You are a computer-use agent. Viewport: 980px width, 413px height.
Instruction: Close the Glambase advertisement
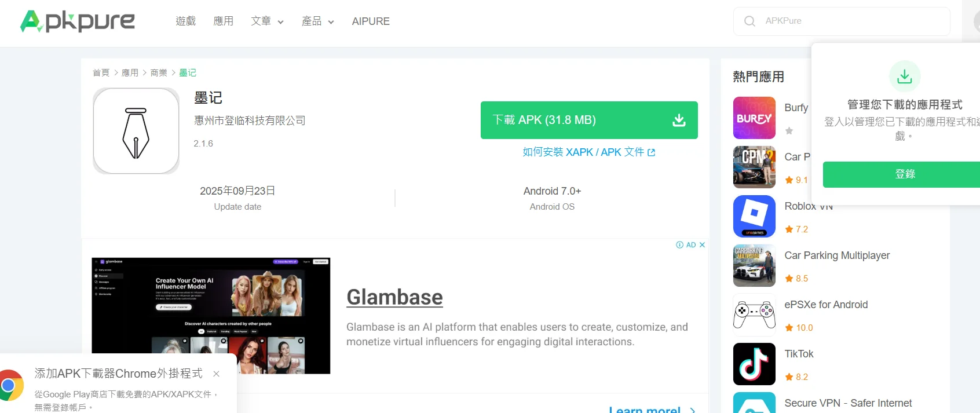[702, 245]
